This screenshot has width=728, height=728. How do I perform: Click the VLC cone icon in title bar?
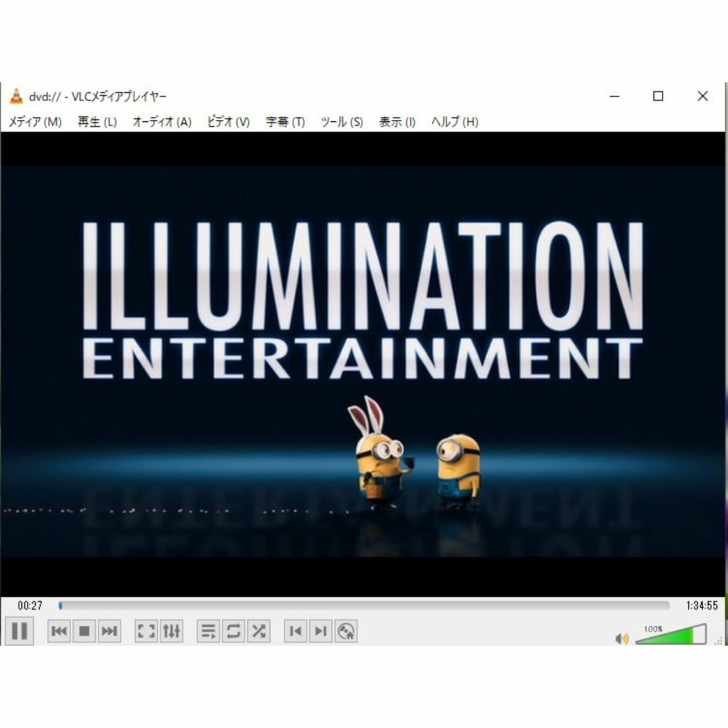point(16,96)
